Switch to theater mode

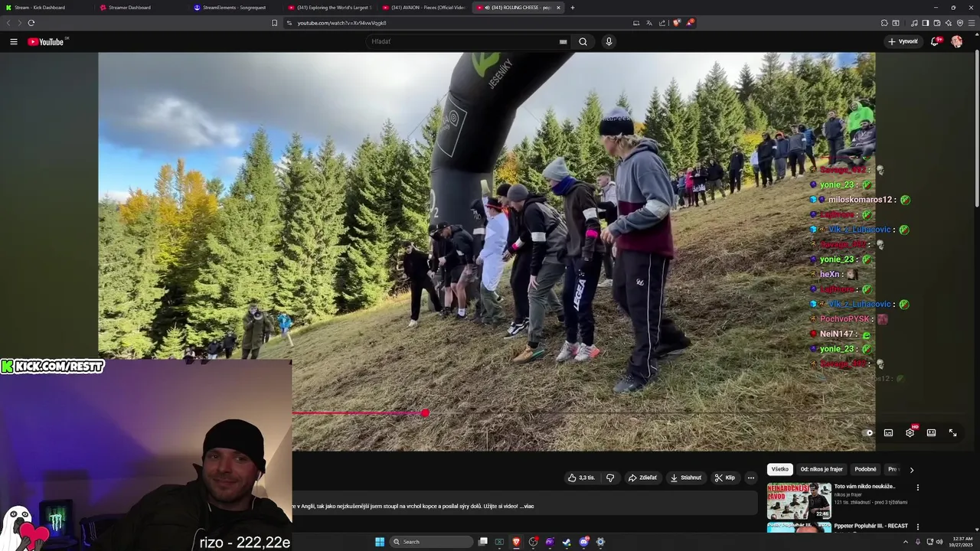pyautogui.click(x=931, y=432)
